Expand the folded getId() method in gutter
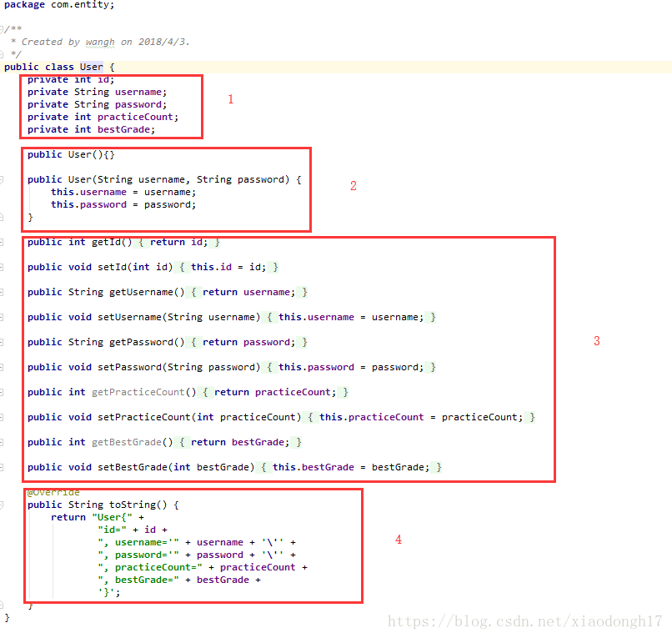672x638 pixels. coord(2,242)
